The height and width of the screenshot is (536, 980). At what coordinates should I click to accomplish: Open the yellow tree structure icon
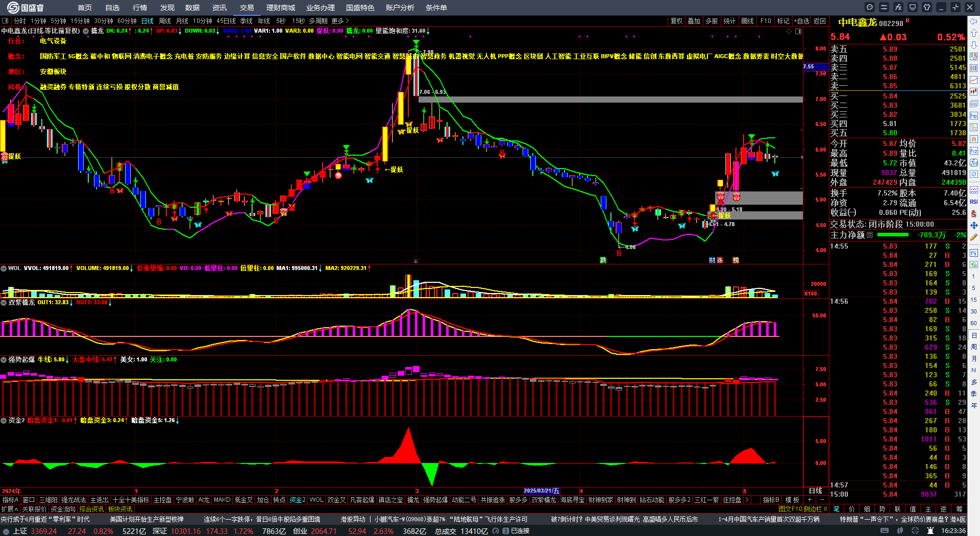tap(974, 127)
